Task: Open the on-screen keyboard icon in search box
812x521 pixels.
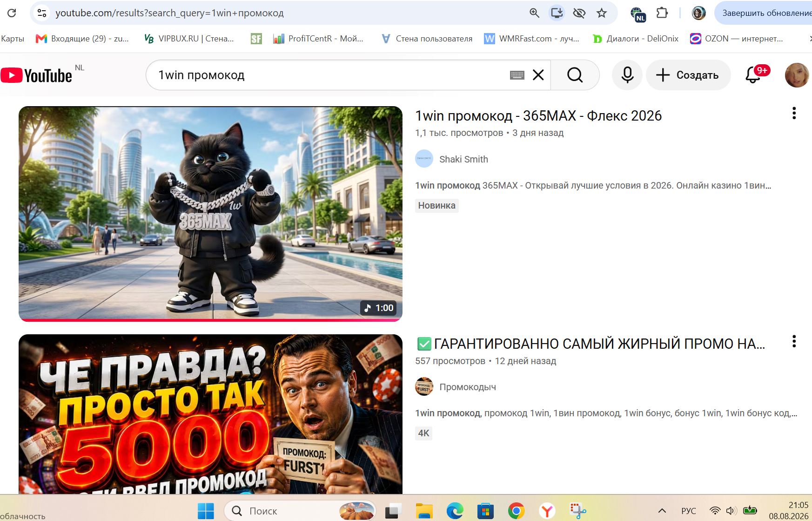Action: (x=517, y=75)
